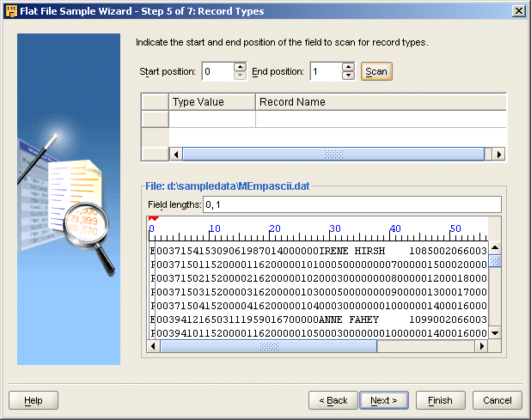Click ruler position 40
The height and width of the screenshot is (420, 531).
[x=395, y=228]
